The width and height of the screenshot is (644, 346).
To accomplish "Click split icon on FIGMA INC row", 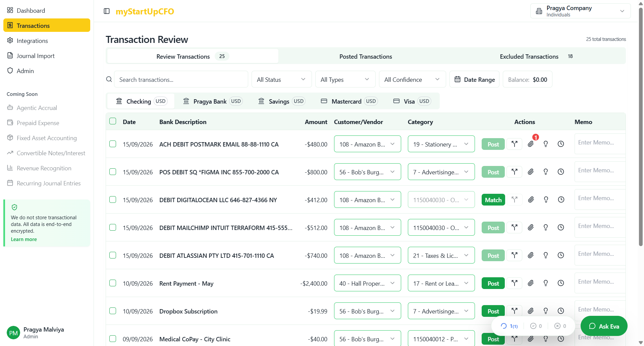I will 514,172.
